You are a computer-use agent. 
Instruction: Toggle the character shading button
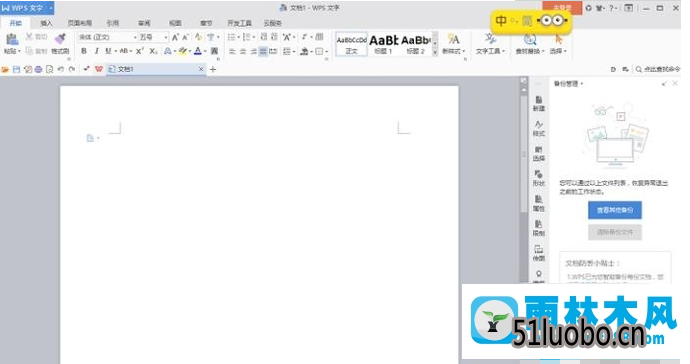coord(214,51)
